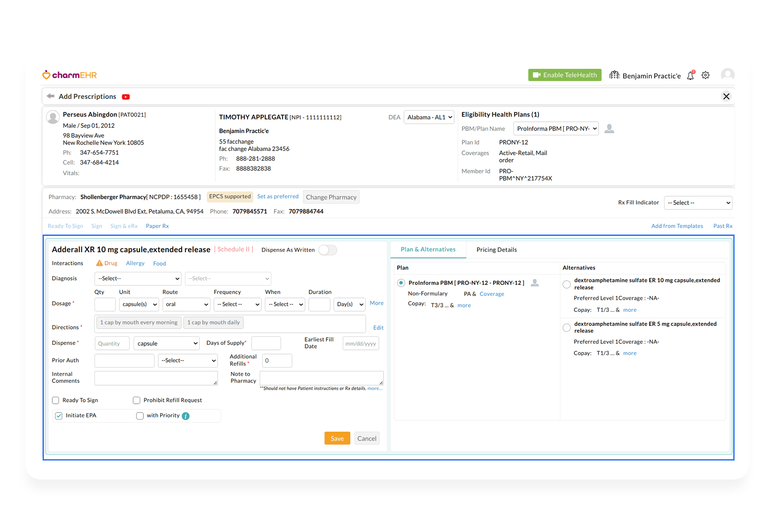The height and width of the screenshot is (532, 775).
Task: Check the Ready To Sign checkbox
Action: pyautogui.click(x=56, y=401)
